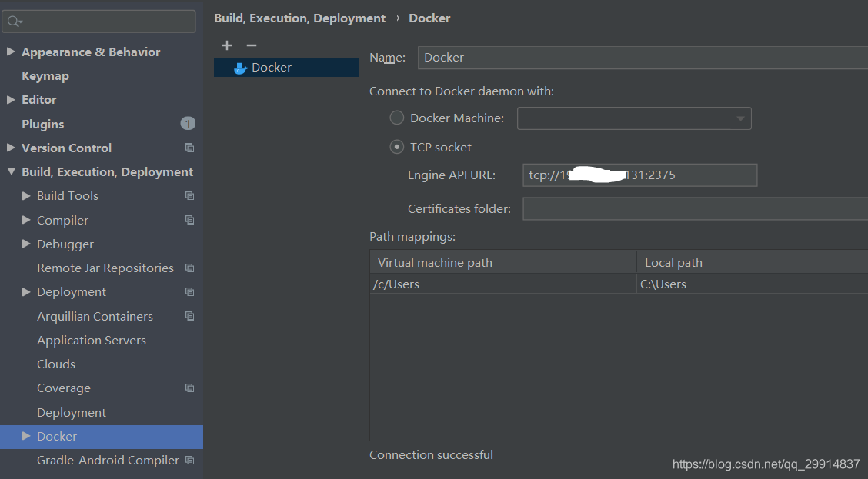The width and height of the screenshot is (868, 479).
Task: Click the project-level icon beside Remote Jar Repositories
Action: pyautogui.click(x=190, y=268)
